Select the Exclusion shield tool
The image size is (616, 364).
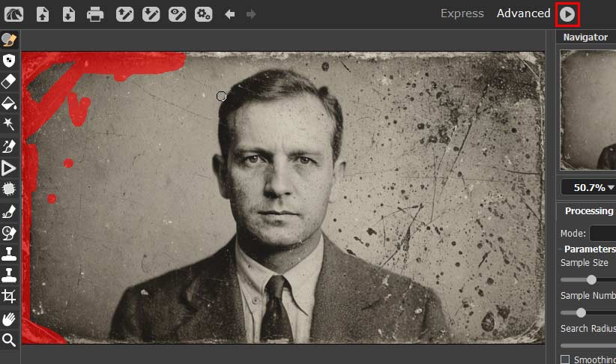9,61
